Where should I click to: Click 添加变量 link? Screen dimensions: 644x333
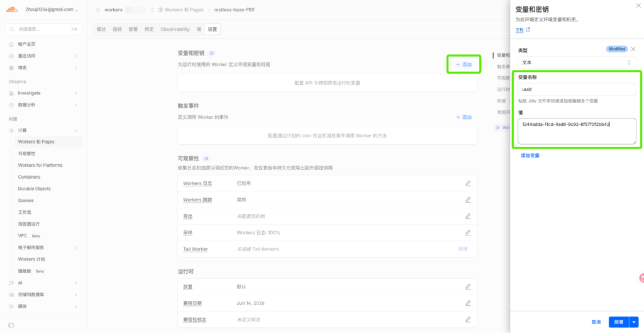point(530,156)
